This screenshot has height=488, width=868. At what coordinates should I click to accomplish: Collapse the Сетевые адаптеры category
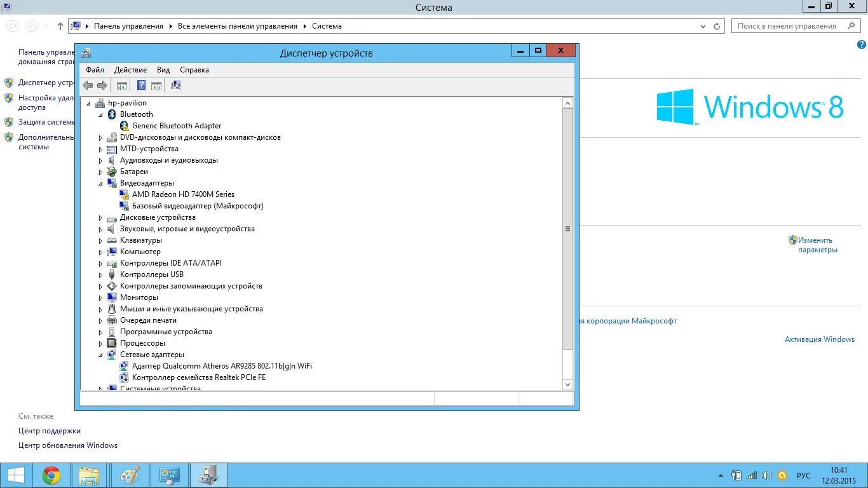click(100, 355)
